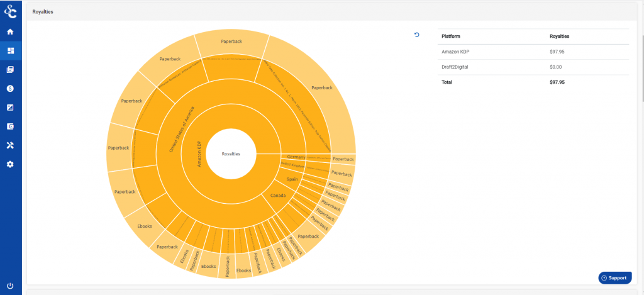644x295 pixels.
Task: Open the wallet icon in the sidebar
Action: click(11, 126)
